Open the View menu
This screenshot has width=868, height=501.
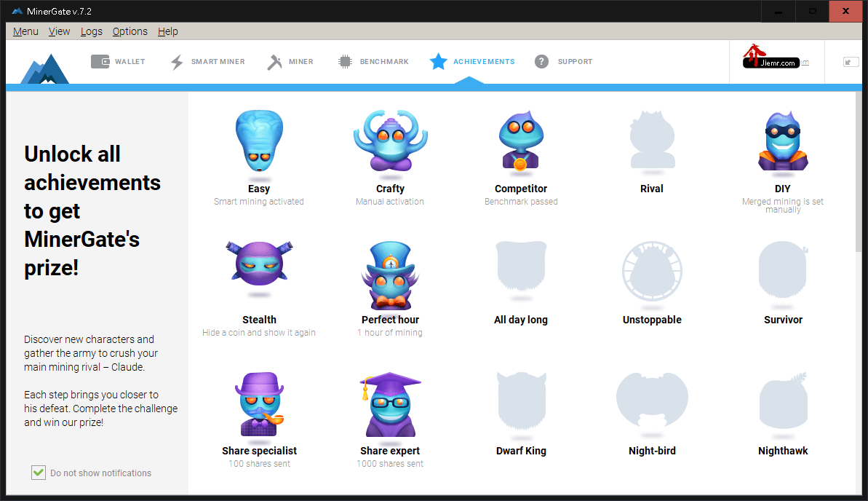[59, 31]
